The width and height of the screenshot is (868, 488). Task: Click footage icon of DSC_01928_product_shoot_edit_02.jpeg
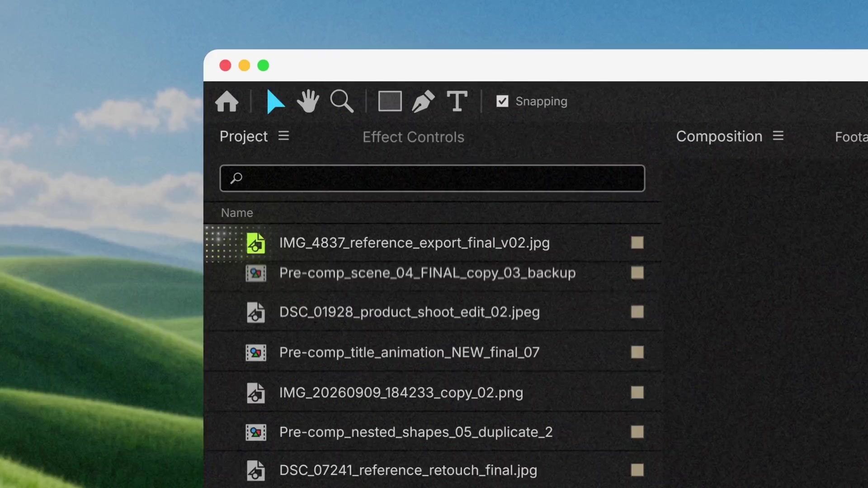click(x=256, y=312)
